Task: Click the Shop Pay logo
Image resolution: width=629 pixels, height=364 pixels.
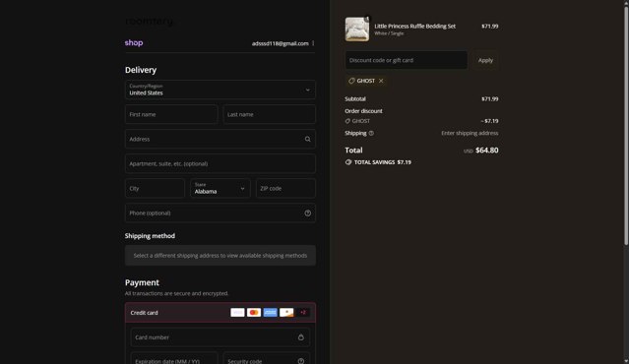Action: (x=134, y=43)
